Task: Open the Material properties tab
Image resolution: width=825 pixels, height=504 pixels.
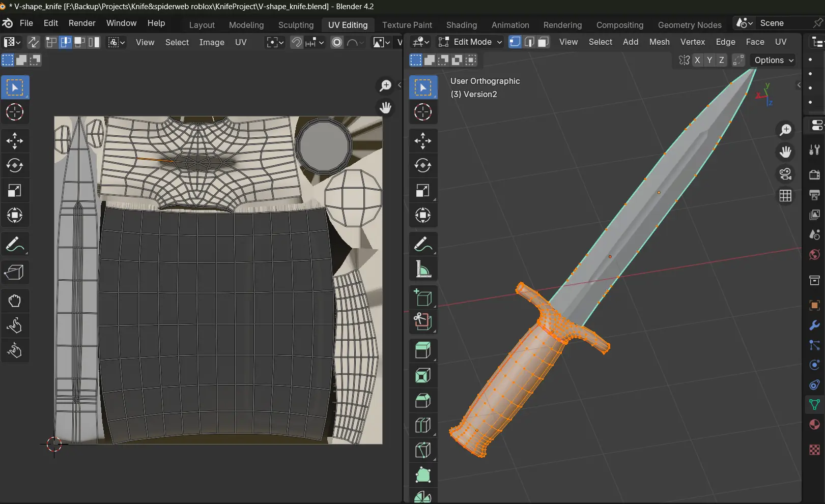Action: pos(814,425)
